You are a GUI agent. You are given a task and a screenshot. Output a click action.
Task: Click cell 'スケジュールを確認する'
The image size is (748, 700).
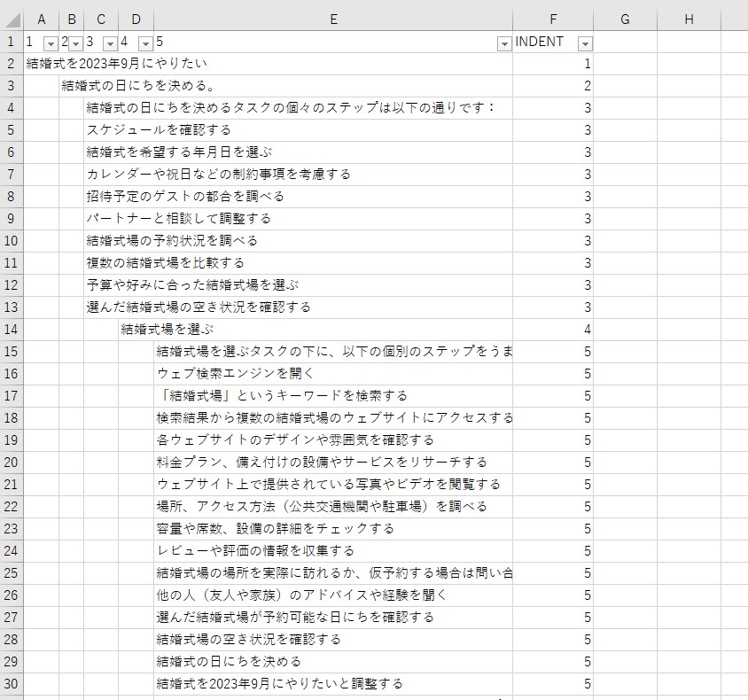click(x=159, y=129)
